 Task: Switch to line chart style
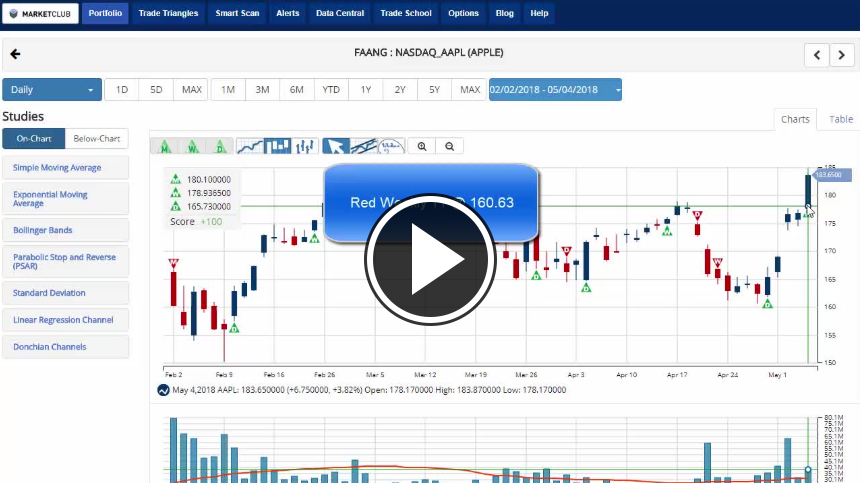(x=250, y=146)
